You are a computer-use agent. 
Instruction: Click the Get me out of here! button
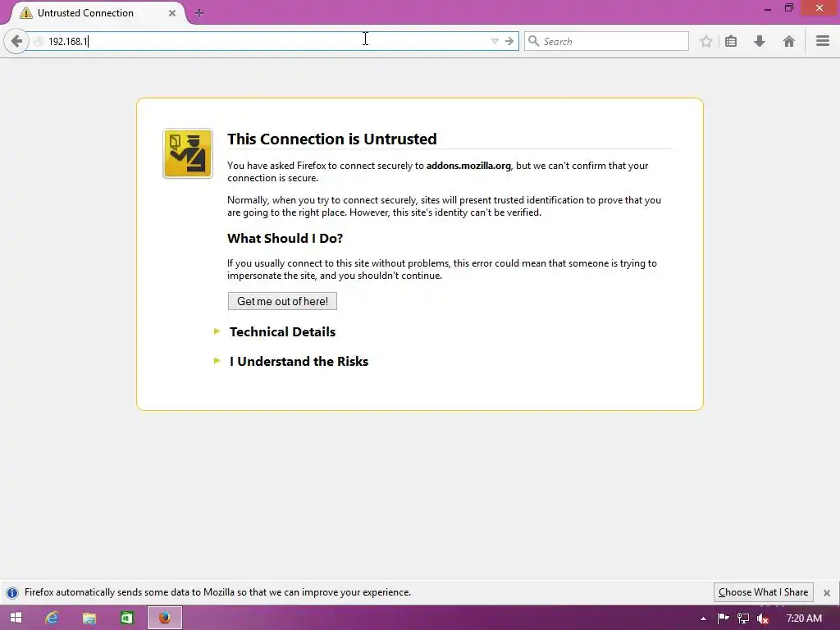282,301
